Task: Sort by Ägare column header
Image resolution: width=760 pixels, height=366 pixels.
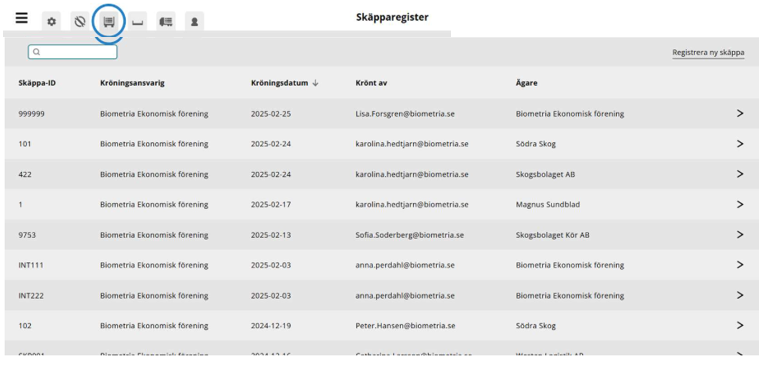Action: click(x=526, y=83)
